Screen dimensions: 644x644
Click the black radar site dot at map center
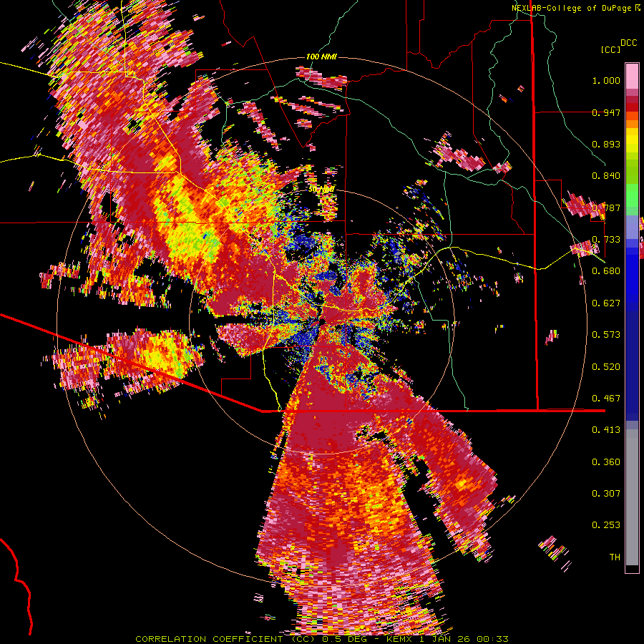point(323,321)
